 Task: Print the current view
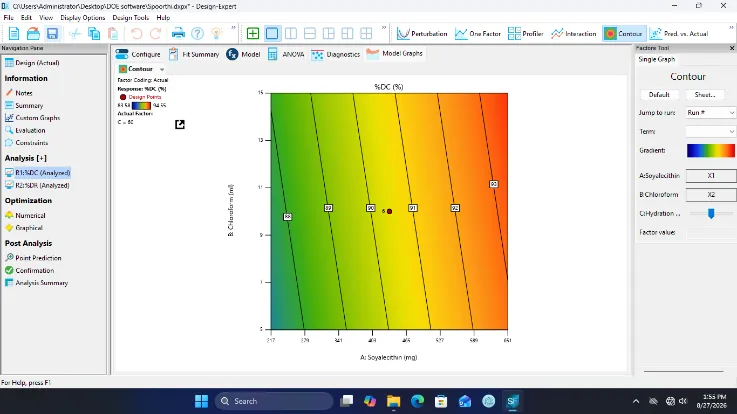tap(178, 33)
